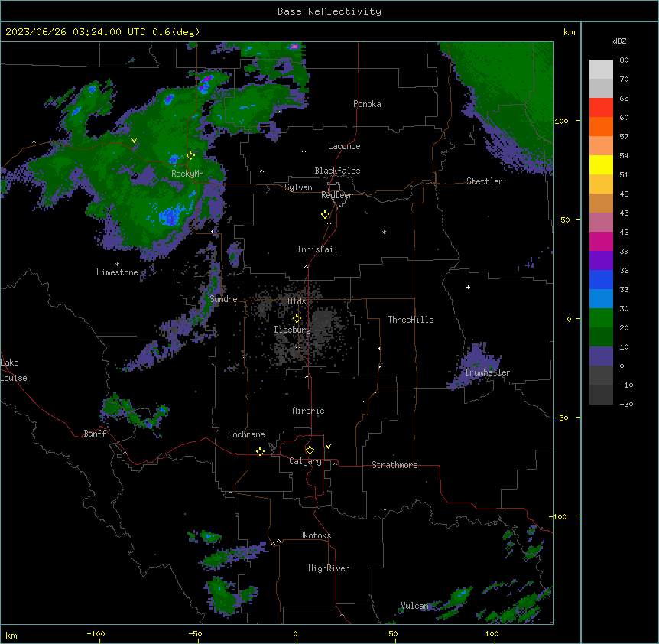This screenshot has width=659, height=644.
Task: Click the -30 value on dBZ scale
Action: [626, 404]
